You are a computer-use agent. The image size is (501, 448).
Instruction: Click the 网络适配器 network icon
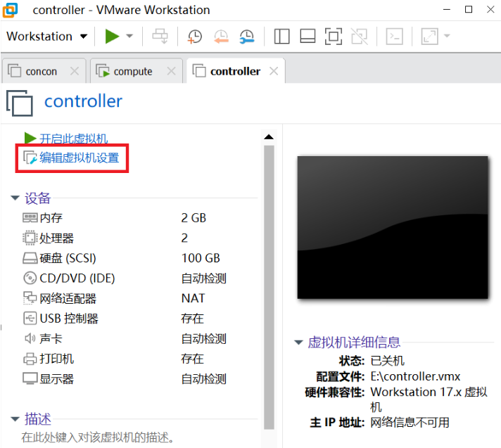[30, 298]
